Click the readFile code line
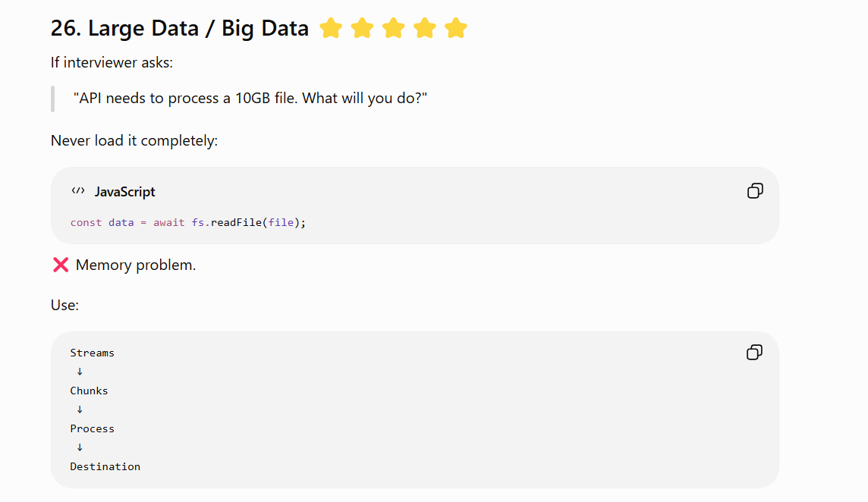868x502 pixels. coord(188,222)
